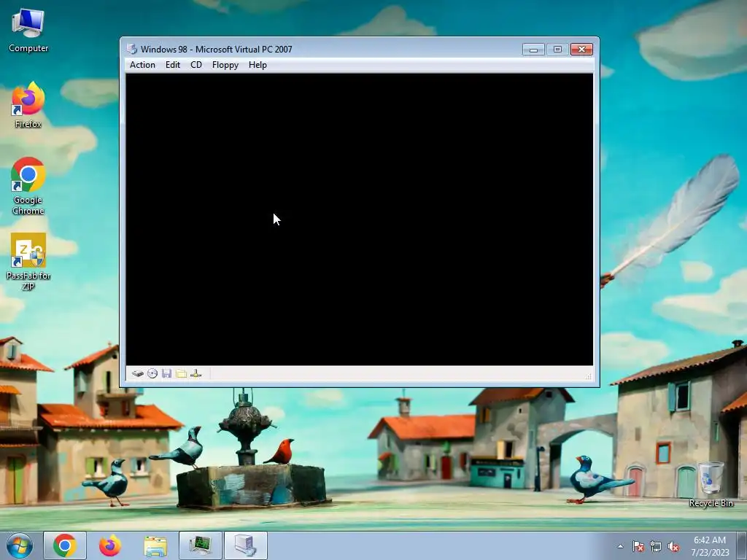Open the Windows Start menu
This screenshot has height=560, width=747.
tap(20, 545)
